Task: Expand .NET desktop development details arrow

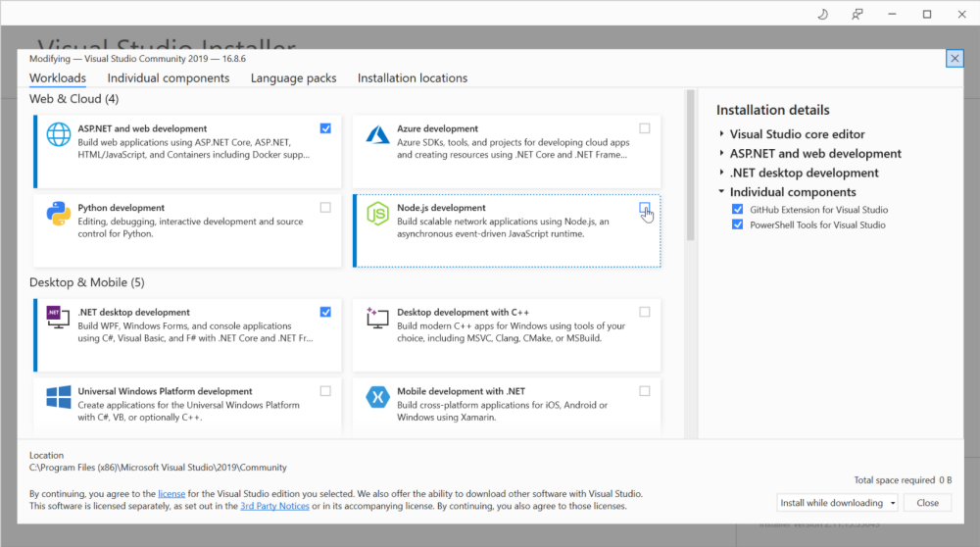Action: (721, 173)
